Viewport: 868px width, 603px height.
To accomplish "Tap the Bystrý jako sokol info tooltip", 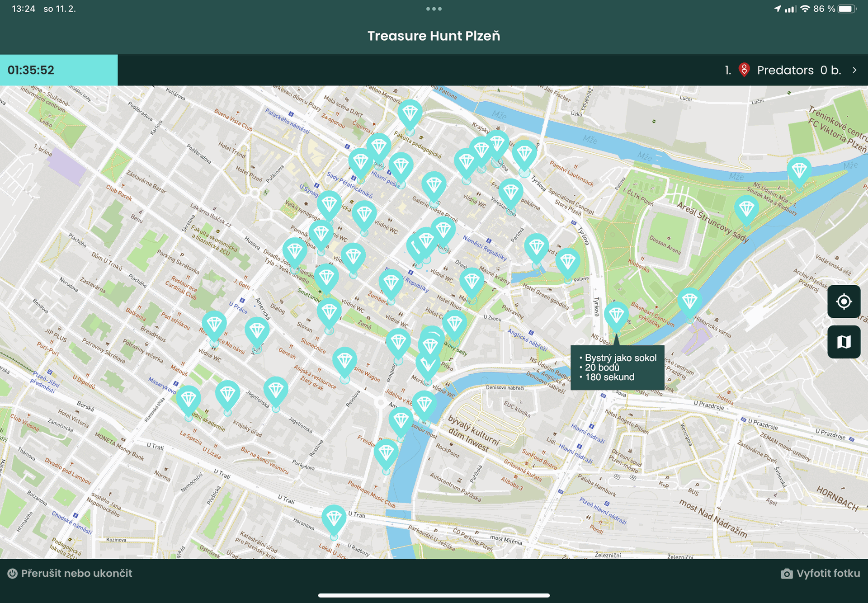I will coord(618,367).
